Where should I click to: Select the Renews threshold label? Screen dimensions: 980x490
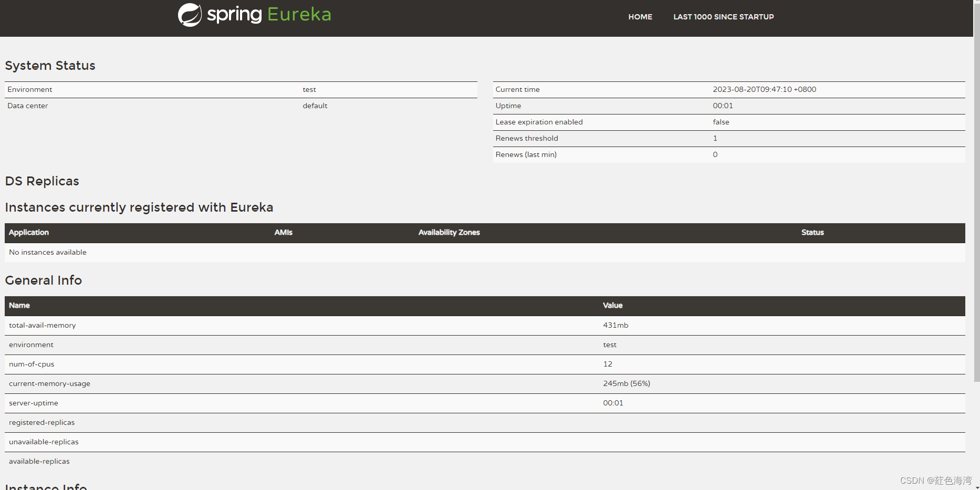(526, 139)
